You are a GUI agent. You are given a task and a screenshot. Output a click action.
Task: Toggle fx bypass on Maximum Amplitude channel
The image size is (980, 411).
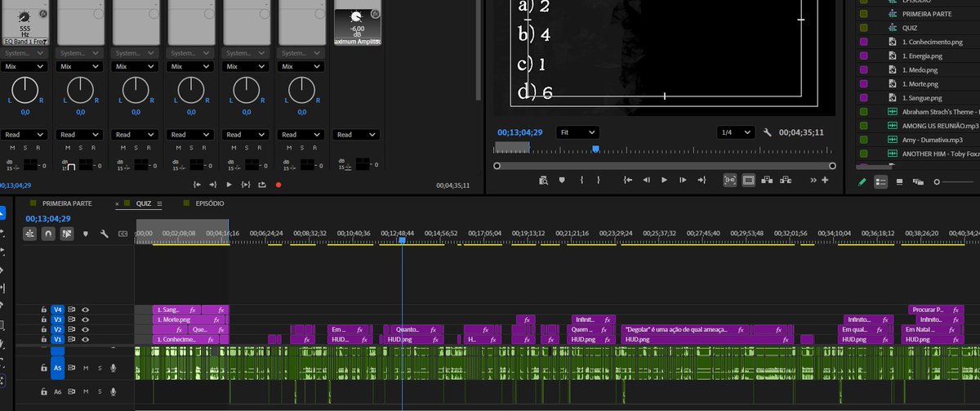click(x=375, y=16)
